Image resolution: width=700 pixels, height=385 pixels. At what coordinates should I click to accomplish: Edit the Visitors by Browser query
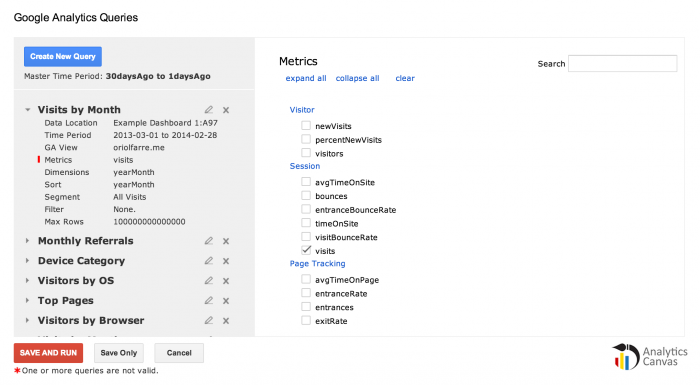tap(208, 320)
